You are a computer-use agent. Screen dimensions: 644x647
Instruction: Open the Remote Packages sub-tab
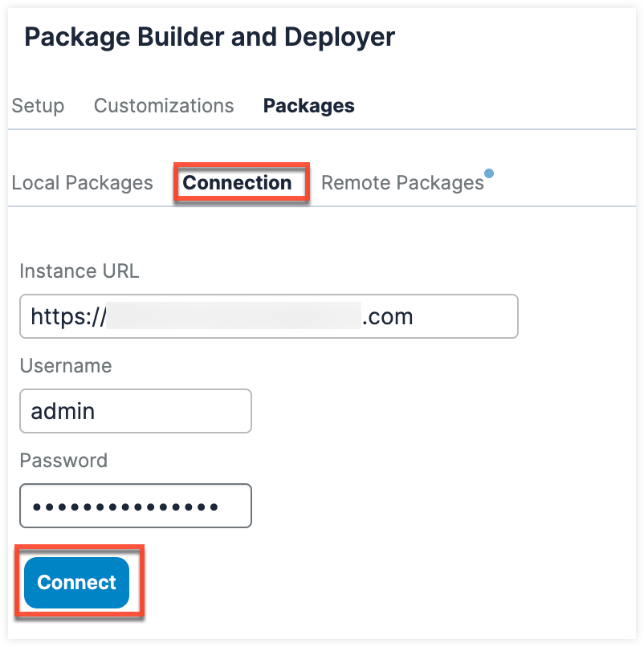click(401, 183)
